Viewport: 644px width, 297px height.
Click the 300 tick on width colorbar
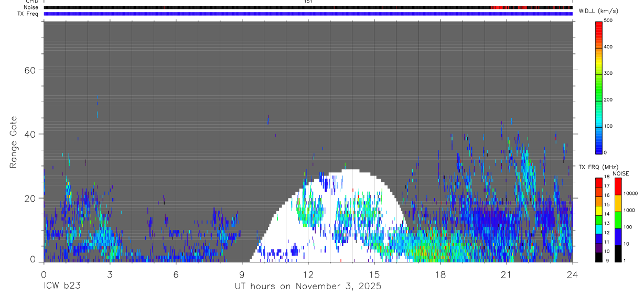609,73
